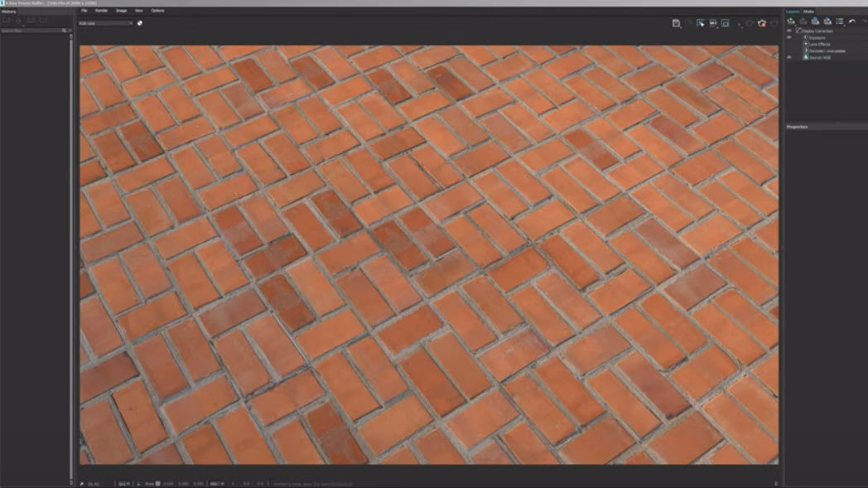This screenshot has width=868, height=488.
Task: Open the Options menu
Action: tap(157, 11)
